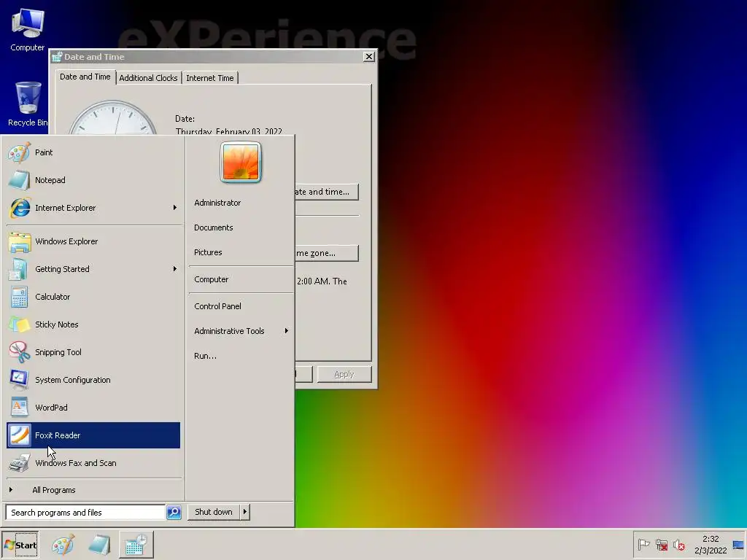Open Action Center flag tray icon
This screenshot has height=560, width=747.
(x=643, y=544)
